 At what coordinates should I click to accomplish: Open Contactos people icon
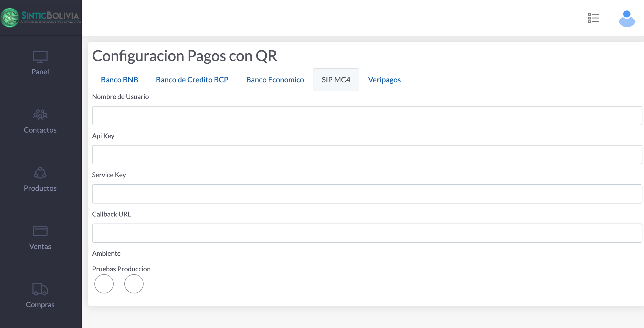click(40, 115)
